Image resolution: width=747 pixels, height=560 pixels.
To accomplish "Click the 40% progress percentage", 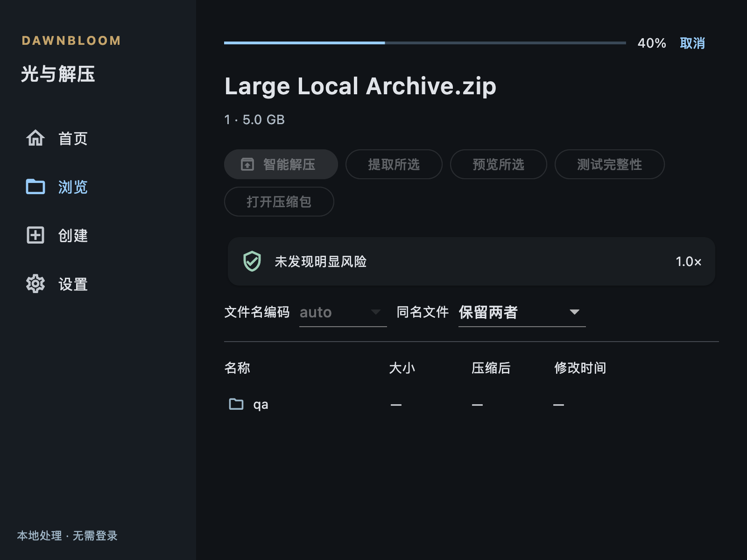I will point(652,43).
